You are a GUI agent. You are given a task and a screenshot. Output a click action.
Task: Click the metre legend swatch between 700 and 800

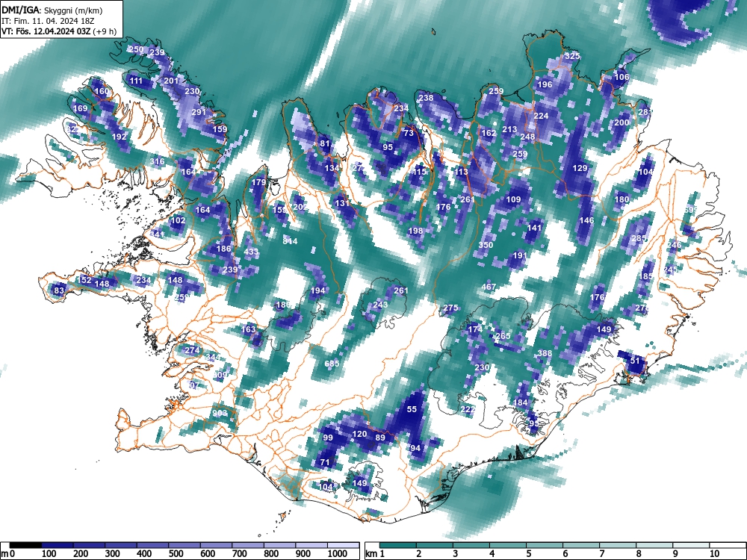[x=249, y=545]
